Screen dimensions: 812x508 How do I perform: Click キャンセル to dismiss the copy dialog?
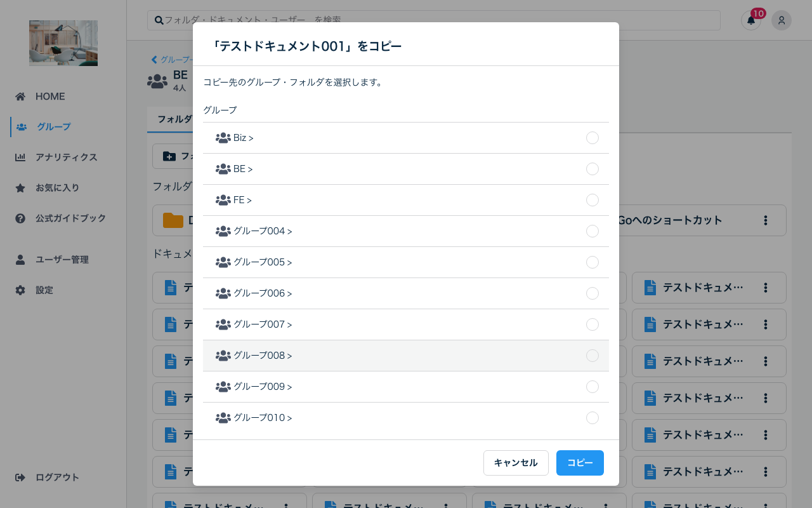516,463
